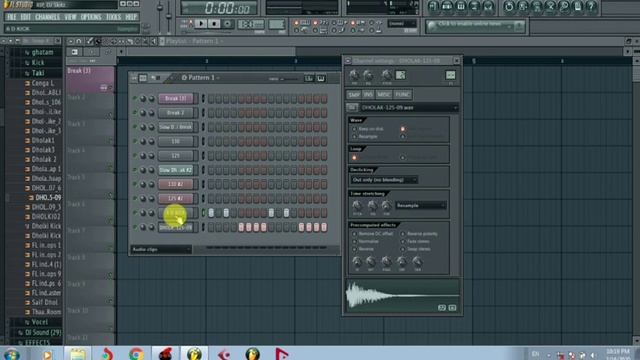Stop playback with the Stop button
Screen dimensions: 640x360
214,24
